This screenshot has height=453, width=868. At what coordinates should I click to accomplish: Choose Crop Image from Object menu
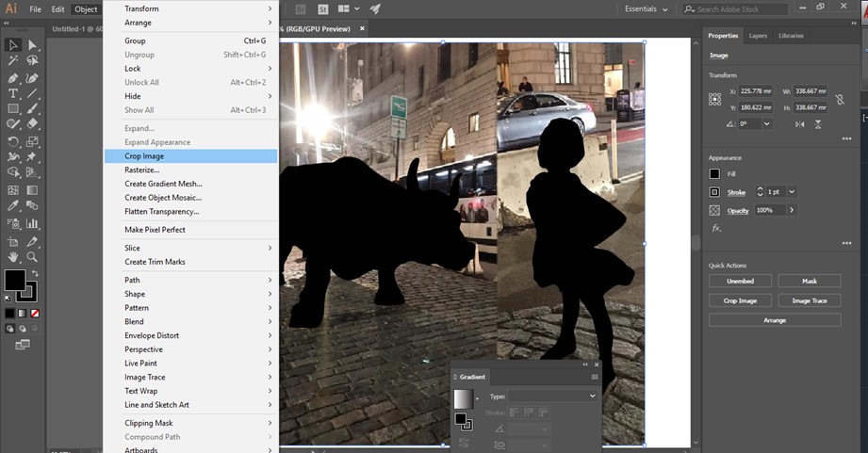pyautogui.click(x=144, y=156)
